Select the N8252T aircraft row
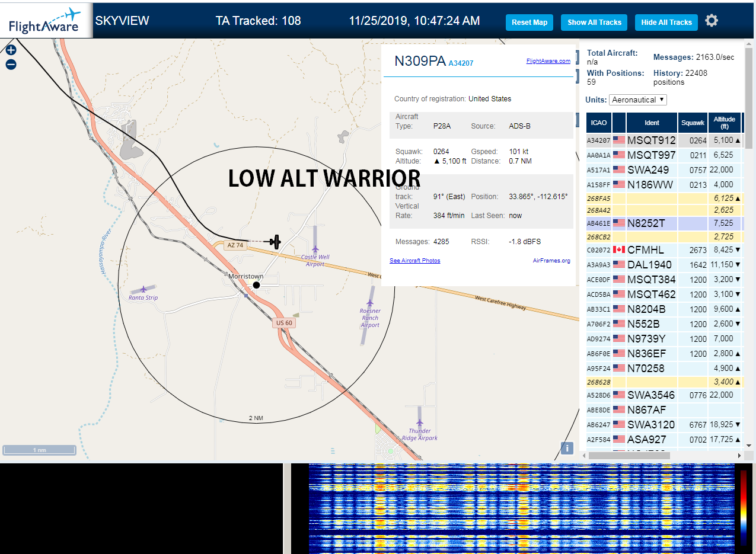The image size is (756, 554). tap(664, 223)
